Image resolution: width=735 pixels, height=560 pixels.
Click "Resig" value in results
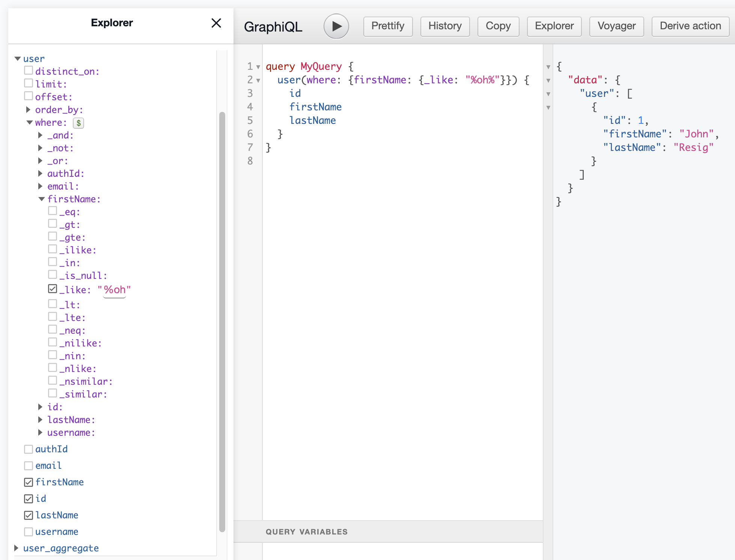pyautogui.click(x=693, y=148)
